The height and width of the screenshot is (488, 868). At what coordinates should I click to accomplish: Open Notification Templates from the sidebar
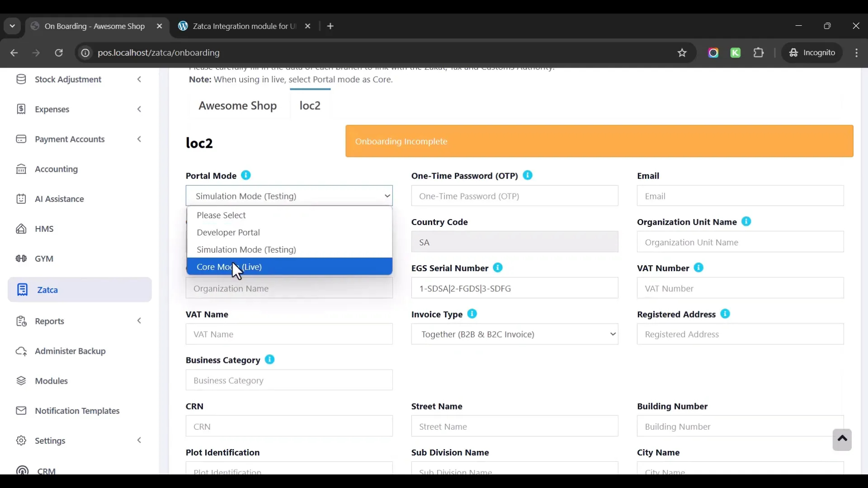[77, 411]
